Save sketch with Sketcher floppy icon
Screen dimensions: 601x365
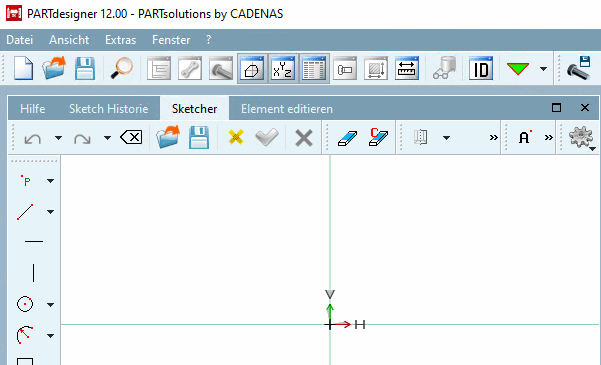click(x=199, y=137)
